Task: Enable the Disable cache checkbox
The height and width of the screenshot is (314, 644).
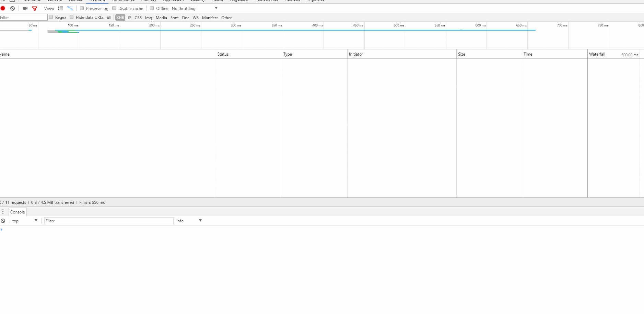Action: point(114,8)
